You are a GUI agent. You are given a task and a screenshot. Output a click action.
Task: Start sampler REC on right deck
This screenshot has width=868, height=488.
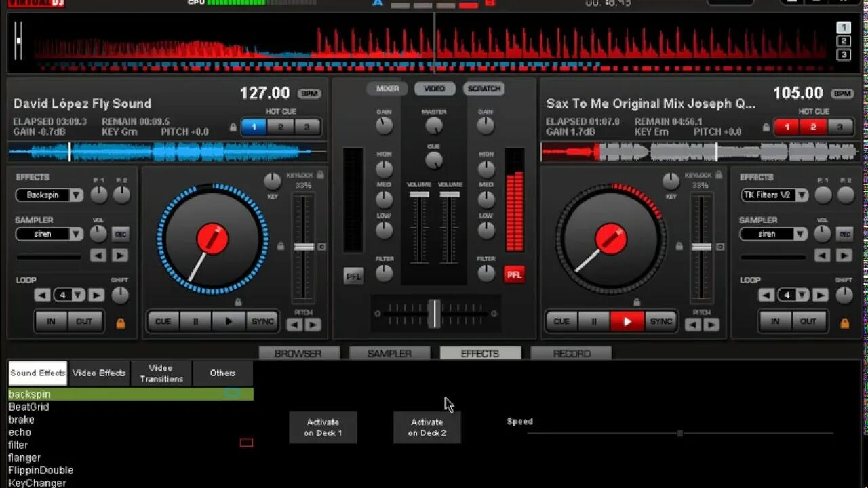[x=844, y=234]
